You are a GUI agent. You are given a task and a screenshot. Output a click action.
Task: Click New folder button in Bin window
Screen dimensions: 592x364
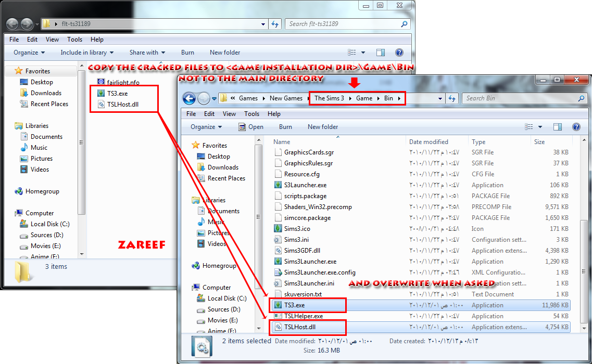[x=323, y=127]
